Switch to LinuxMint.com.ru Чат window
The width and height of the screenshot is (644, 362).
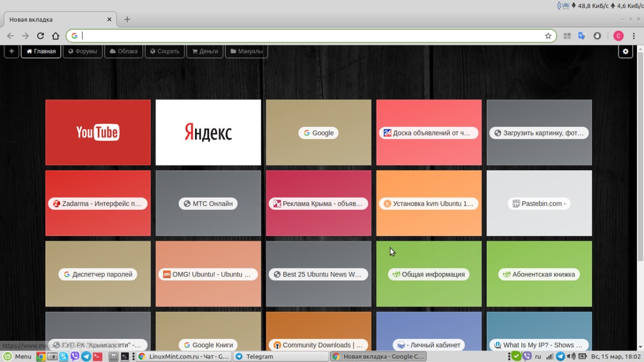click(x=184, y=356)
